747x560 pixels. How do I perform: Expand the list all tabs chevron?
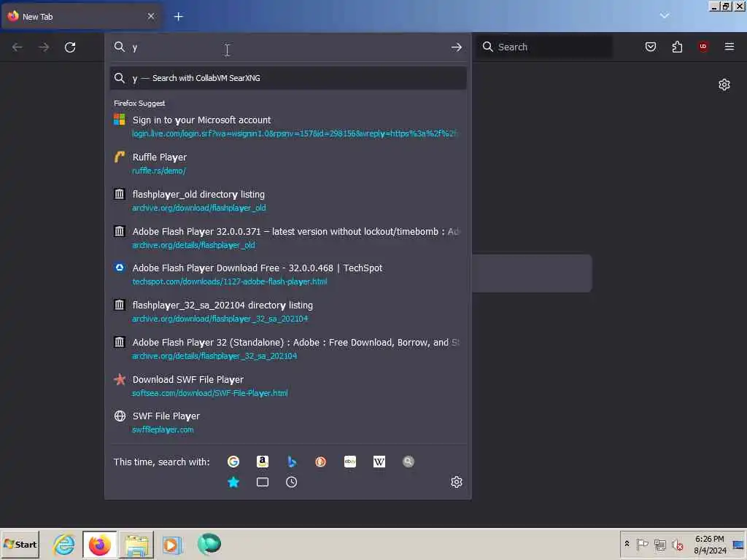point(665,16)
